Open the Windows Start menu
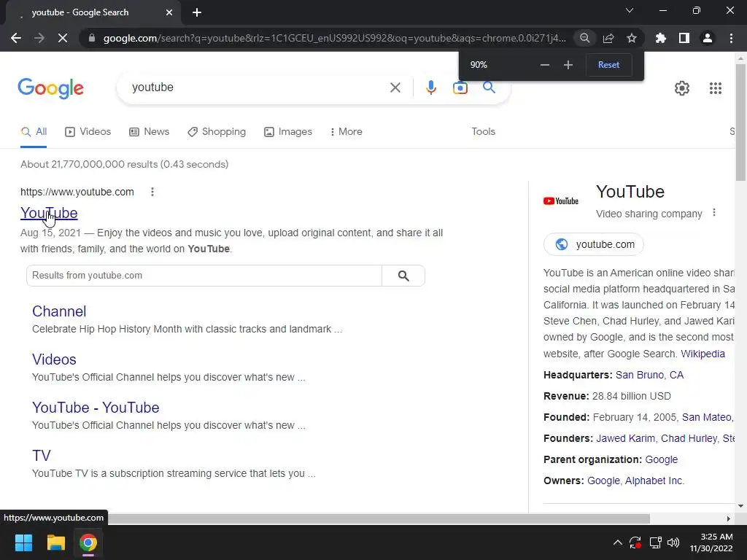 [23, 542]
